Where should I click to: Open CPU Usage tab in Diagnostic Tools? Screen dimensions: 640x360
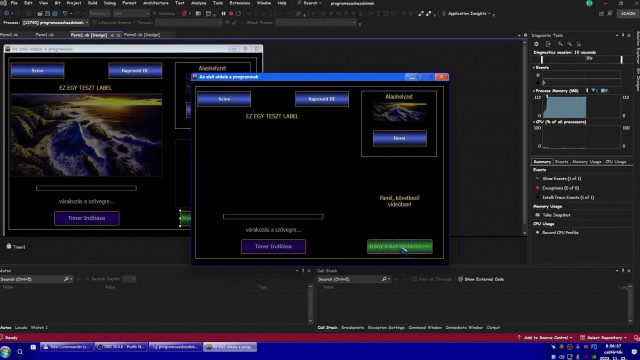(x=616, y=162)
